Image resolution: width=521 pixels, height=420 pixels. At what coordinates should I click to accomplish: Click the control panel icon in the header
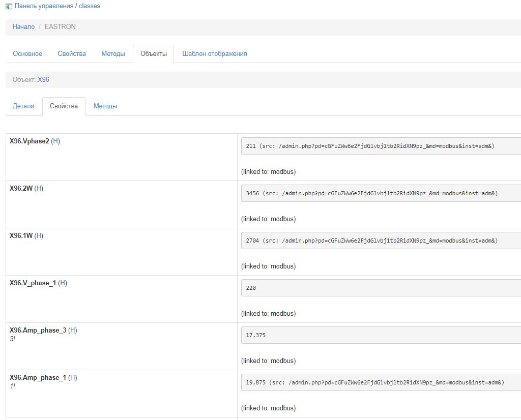[x=9, y=6]
